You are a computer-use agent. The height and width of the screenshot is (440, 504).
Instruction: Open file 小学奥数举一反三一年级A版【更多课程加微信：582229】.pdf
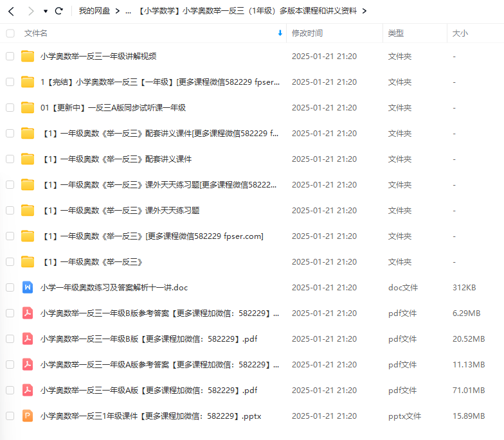[x=149, y=391]
